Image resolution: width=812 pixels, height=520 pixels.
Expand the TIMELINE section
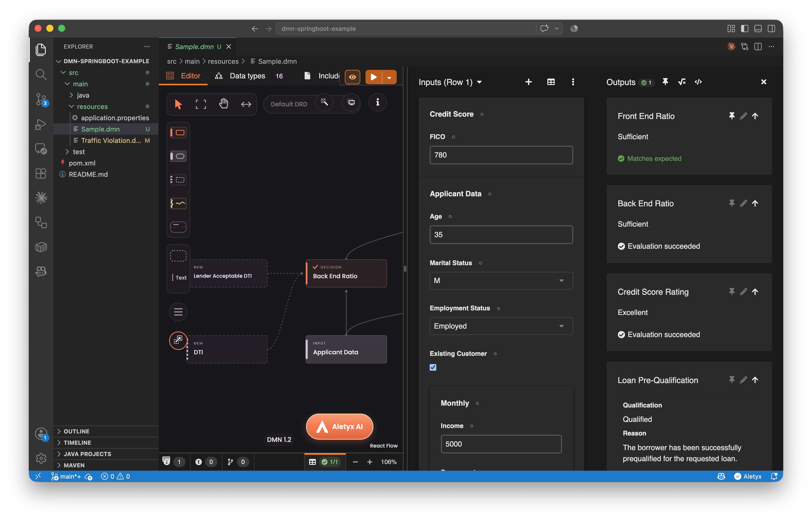[x=106, y=442]
